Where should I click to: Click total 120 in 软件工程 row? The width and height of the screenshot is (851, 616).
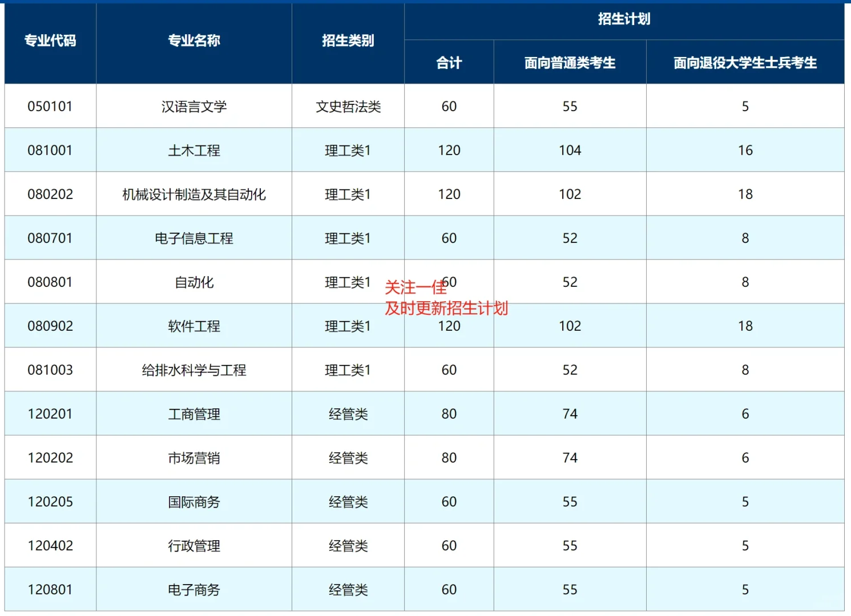[449, 326]
